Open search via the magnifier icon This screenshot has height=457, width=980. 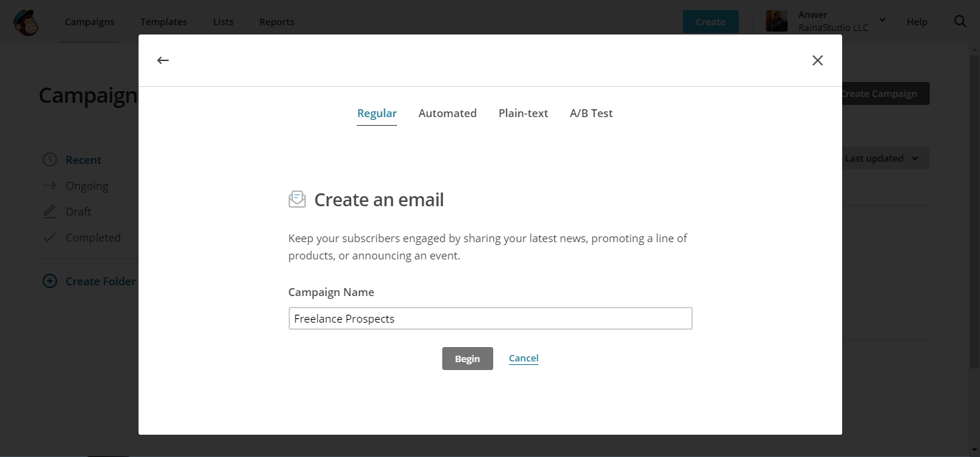tap(960, 22)
